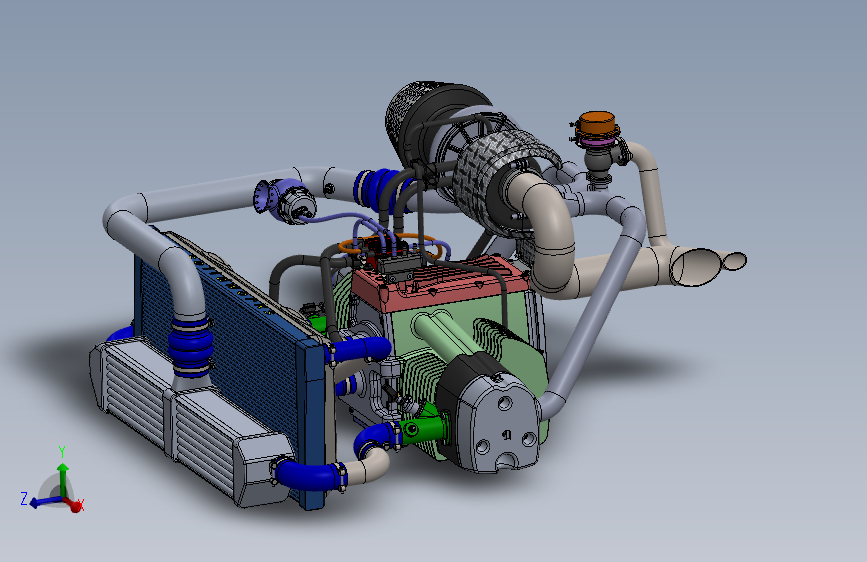Select the bright green coolant fitting near engine bottom
Screen dimensions: 867x562
click(424, 429)
